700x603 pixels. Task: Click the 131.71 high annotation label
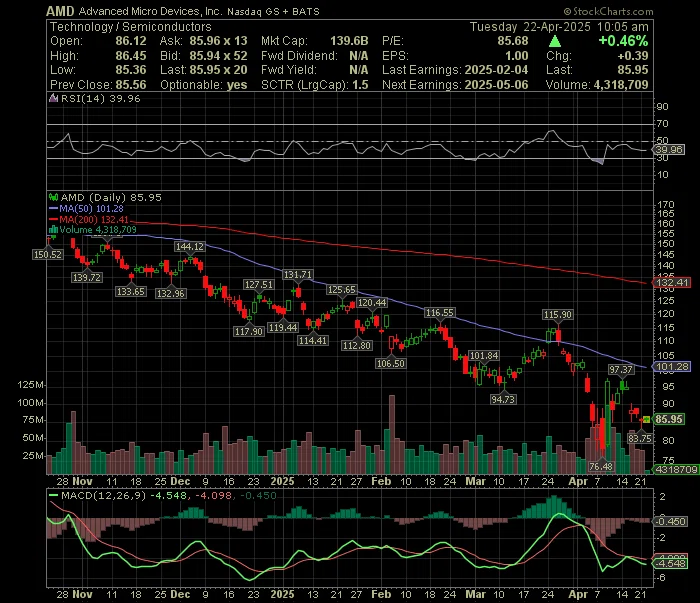[x=298, y=274]
